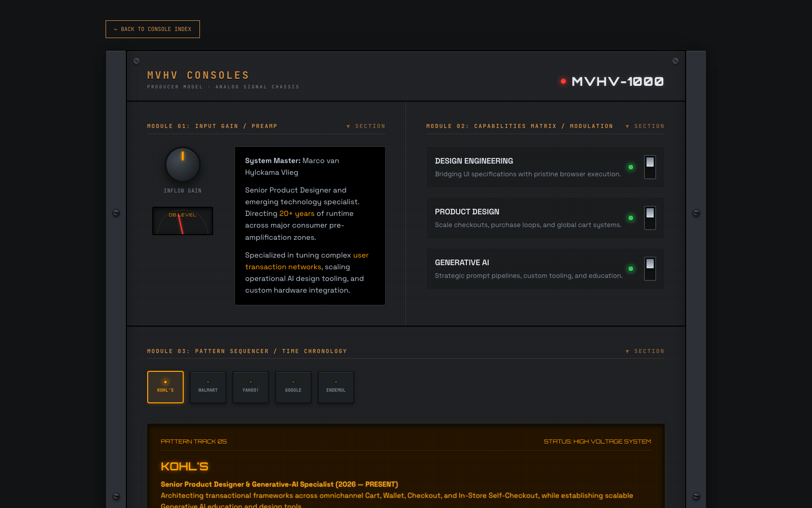Click the Senior Product Designer job title line
This screenshot has width=812, height=508.
pos(279,485)
